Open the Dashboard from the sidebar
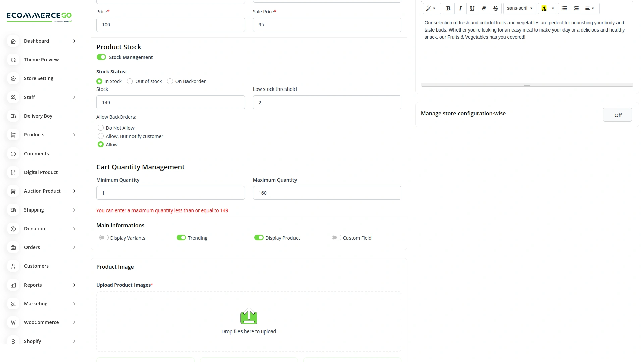 [x=36, y=41]
